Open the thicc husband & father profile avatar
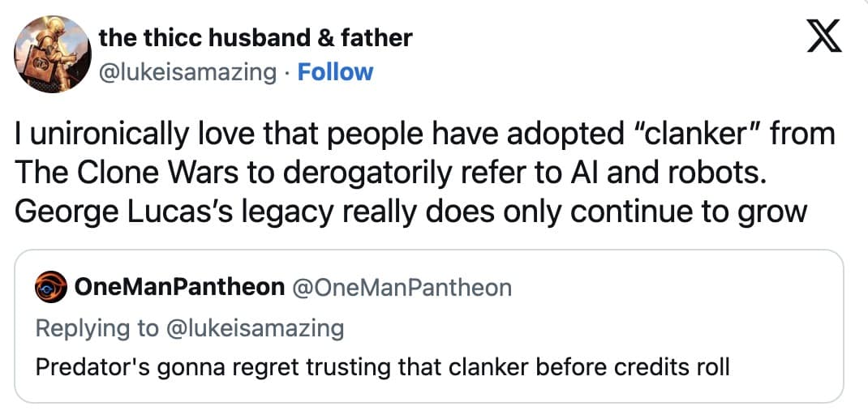The image size is (868, 415). tap(52, 53)
